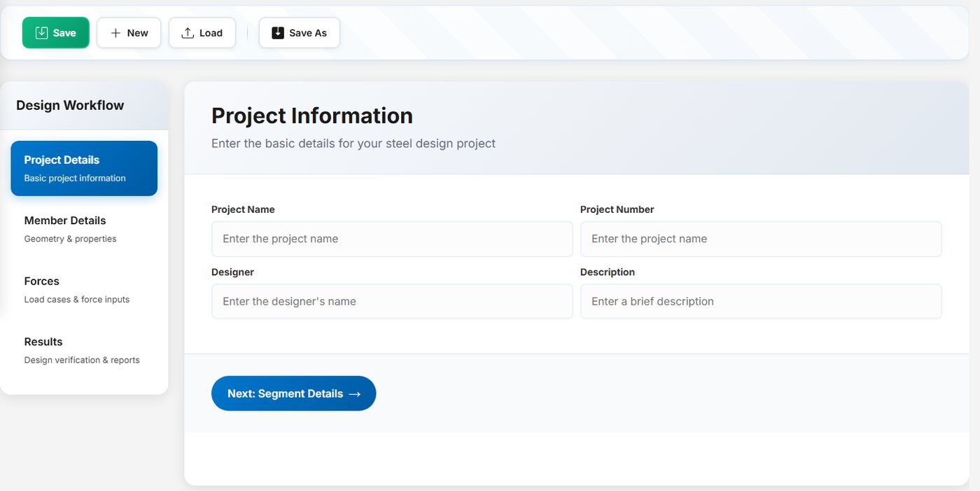Click the upload arrow icon on Load
This screenshot has height=491, width=980.
point(188,33)
